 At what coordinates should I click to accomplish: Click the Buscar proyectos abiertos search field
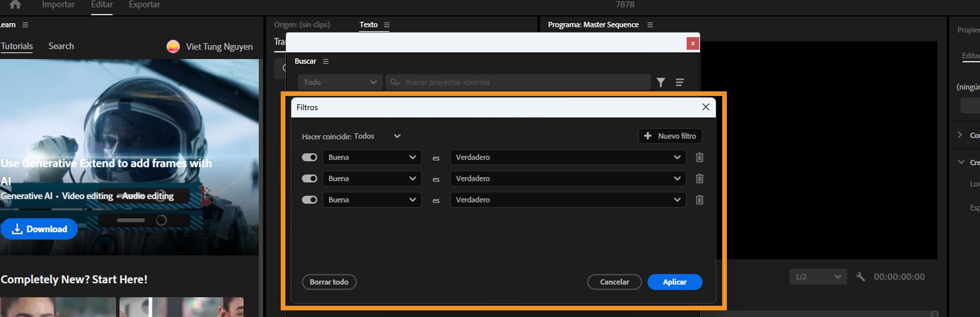pos(518,82)
